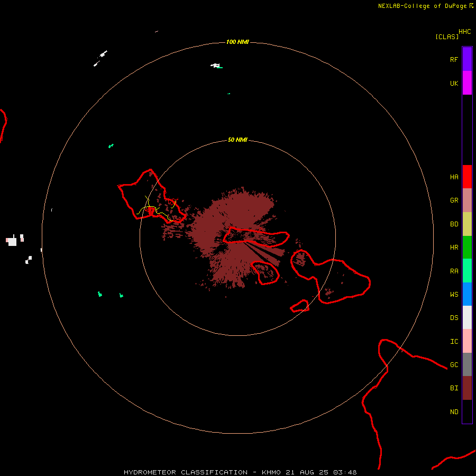Click the 100 NMI range ring label

(237, 42)
